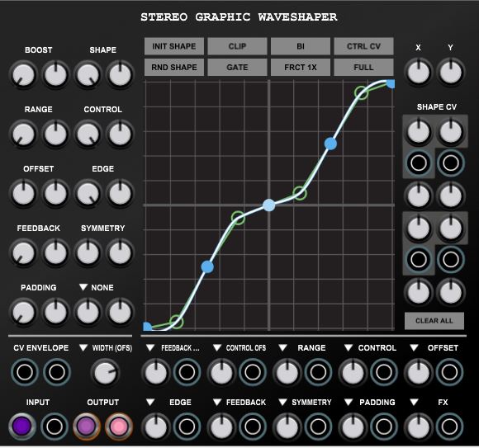Select the center node of the curve

click(x=269, y=205)
